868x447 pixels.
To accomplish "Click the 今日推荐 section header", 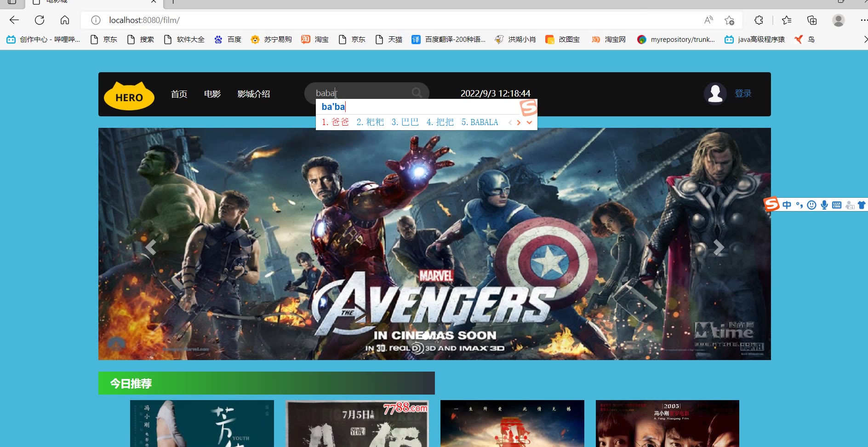I will point(267,383).
